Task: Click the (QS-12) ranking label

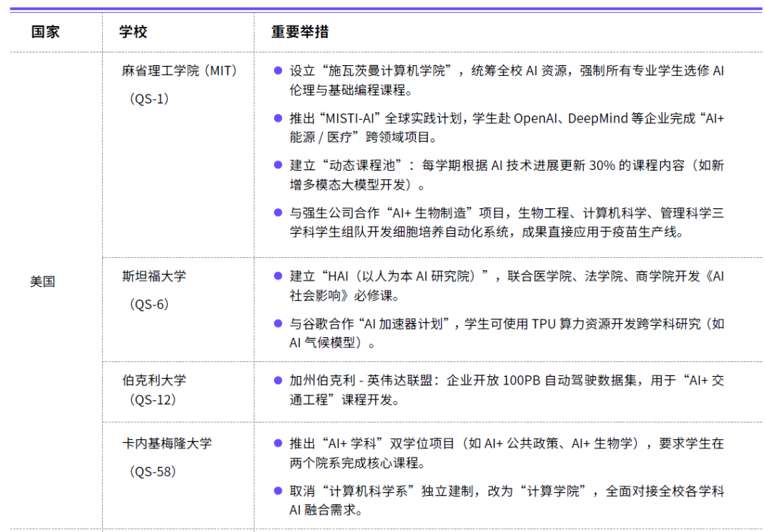Action: point(152,400)
